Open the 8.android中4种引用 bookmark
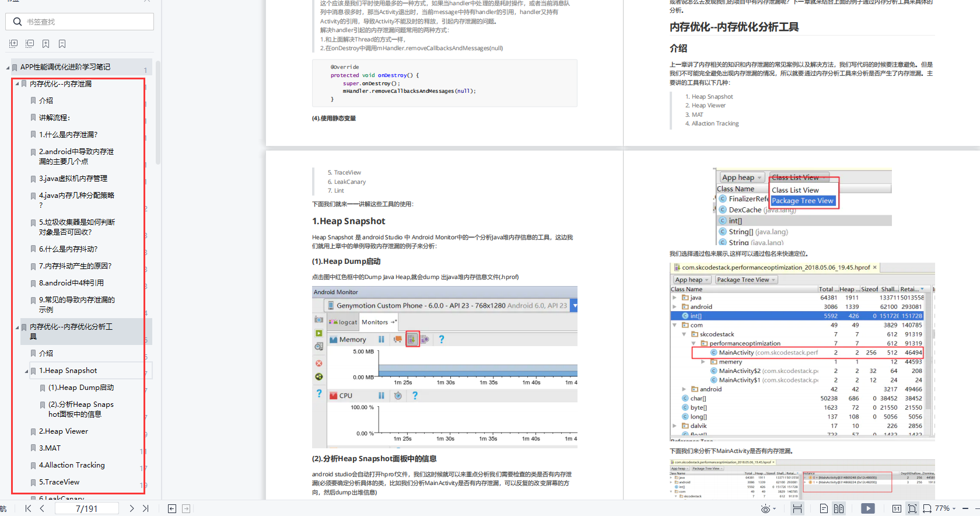This screenshot has height=516, width=980. tap(71, 283)
